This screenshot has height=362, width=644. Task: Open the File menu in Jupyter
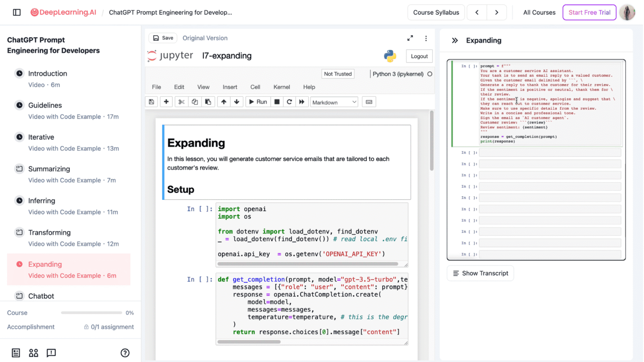[156, 87]
